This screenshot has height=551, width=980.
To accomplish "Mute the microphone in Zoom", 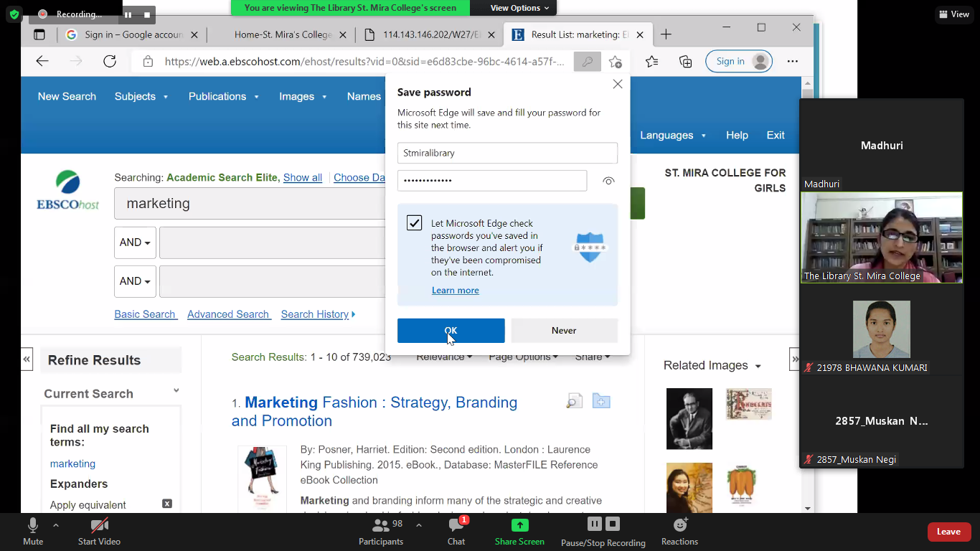I will pos(32,531).
